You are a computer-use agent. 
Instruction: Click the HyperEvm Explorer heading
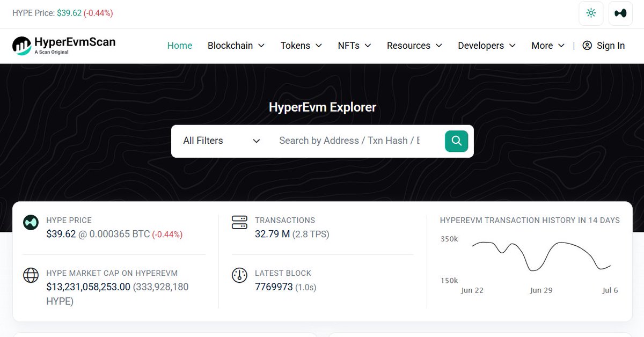click(323, 107)
